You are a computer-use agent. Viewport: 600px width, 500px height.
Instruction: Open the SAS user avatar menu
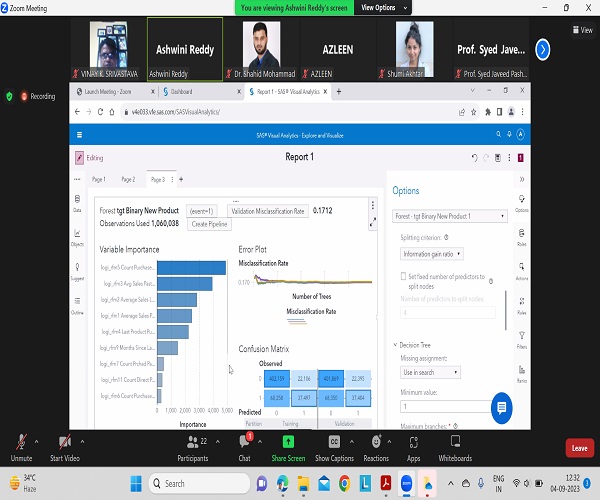(520, 134)
